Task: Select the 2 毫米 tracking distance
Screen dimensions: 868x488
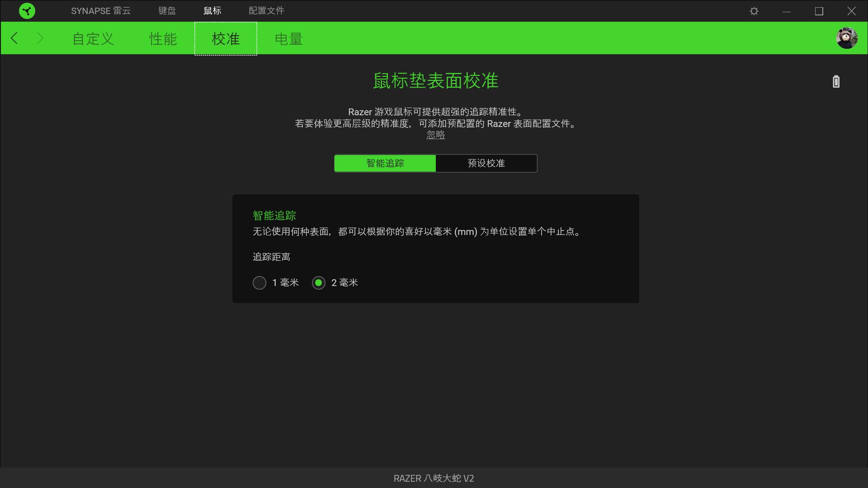Action: (x=319, y=282)
